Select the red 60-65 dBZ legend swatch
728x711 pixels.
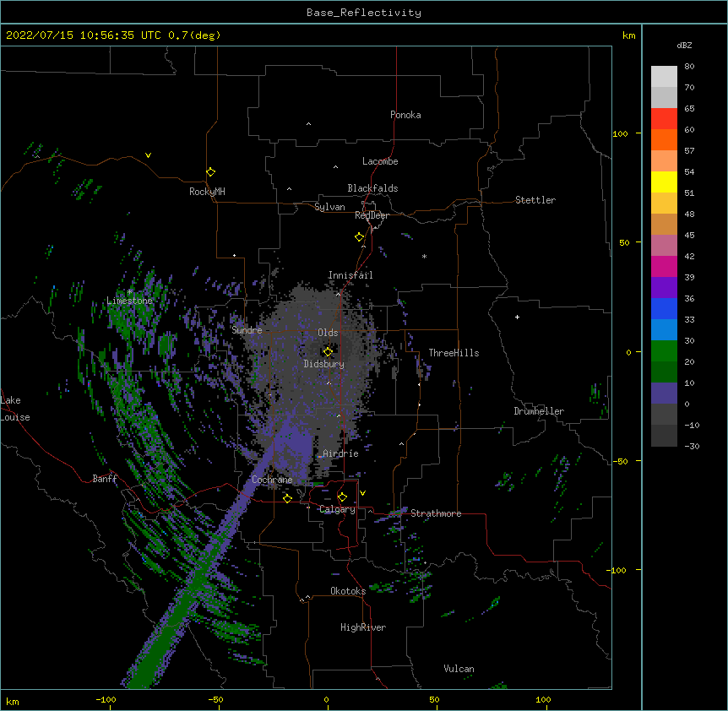[664, 119]
